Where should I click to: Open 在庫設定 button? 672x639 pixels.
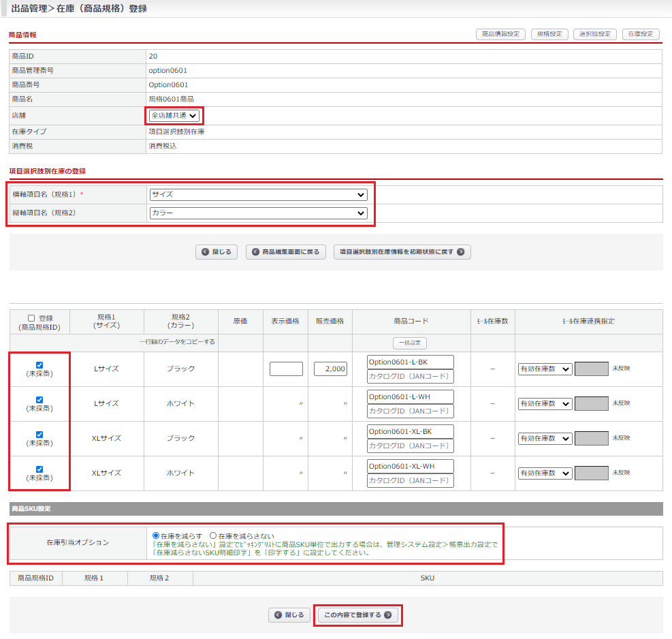[641, 34]
